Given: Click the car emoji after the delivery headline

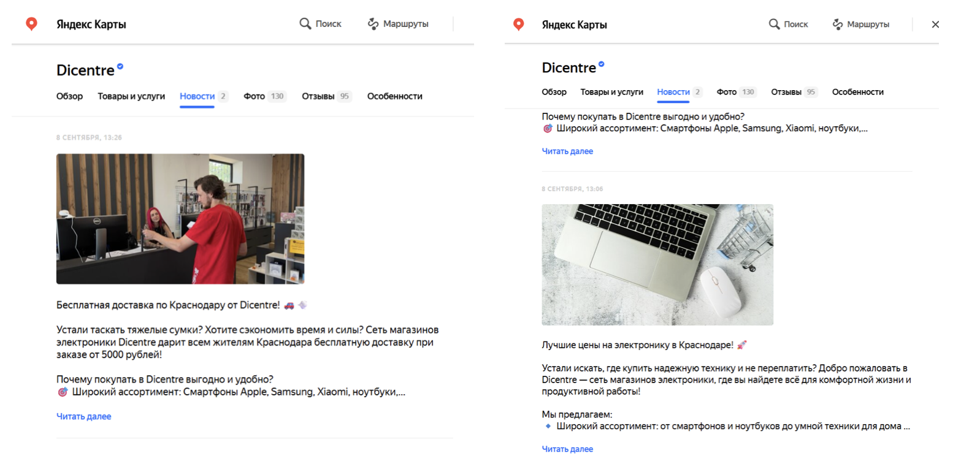Looking at the screenshot, I should (x=289, y=305).
